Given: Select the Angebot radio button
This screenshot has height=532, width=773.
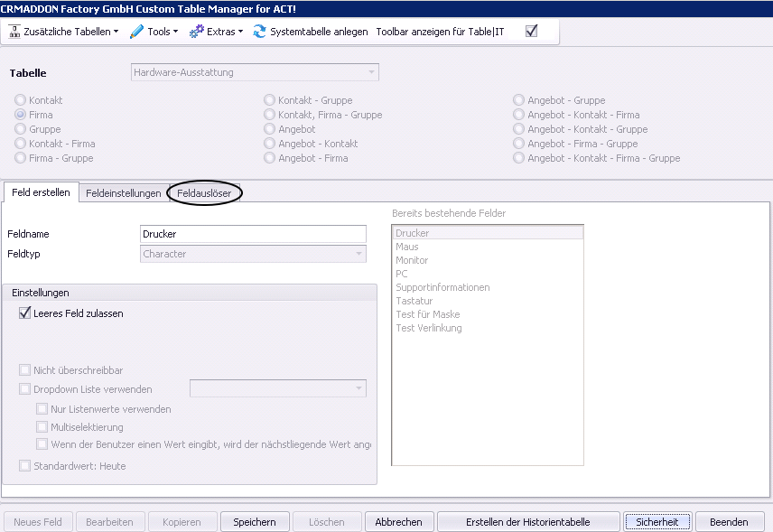Looking at the screenshot, I should 269,128.
